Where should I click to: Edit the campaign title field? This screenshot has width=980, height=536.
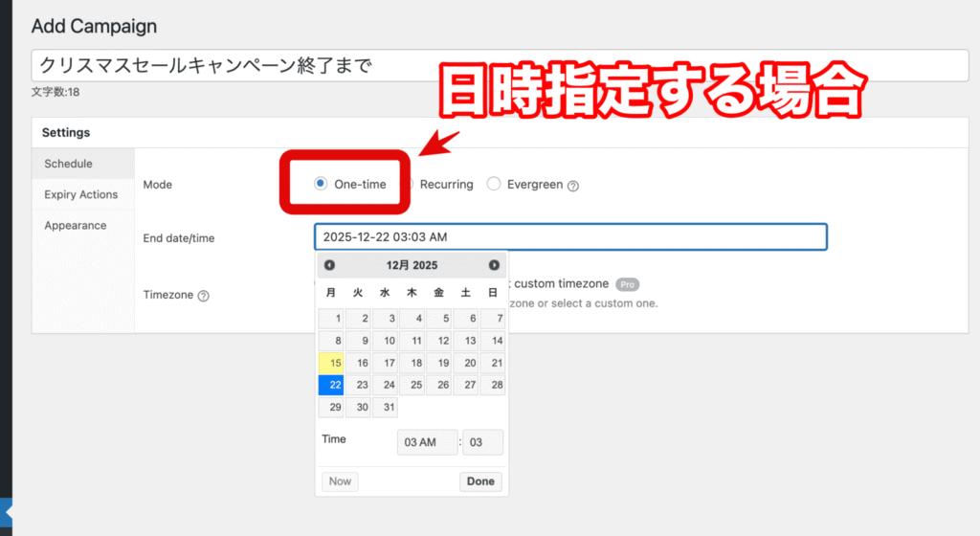tap(500, 66)
